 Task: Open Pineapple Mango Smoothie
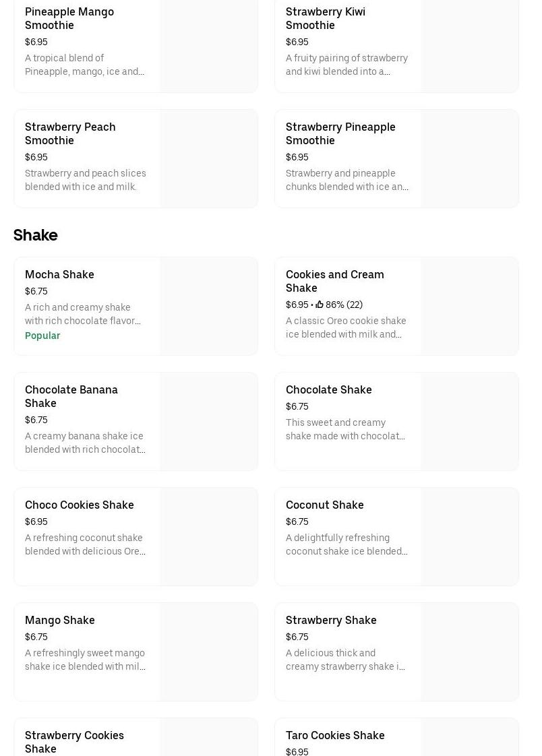[x=69, y=18]
